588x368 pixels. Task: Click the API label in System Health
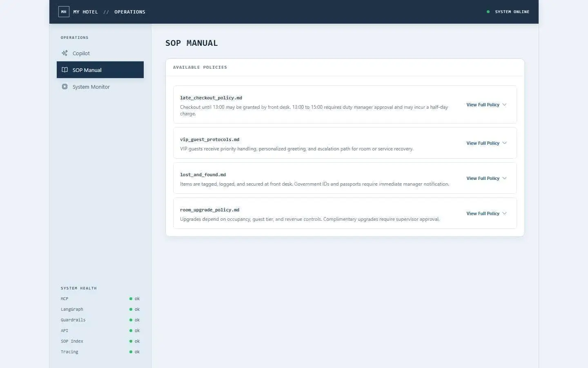point(65,331)
